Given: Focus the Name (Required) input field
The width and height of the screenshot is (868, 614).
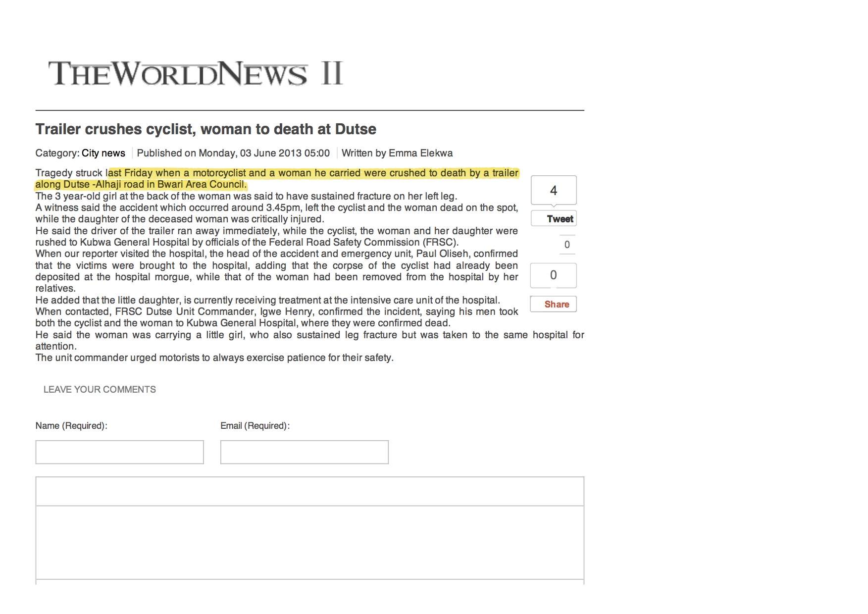Looking at the screenshot, I should pyautogui.click(x=119, y=452).
